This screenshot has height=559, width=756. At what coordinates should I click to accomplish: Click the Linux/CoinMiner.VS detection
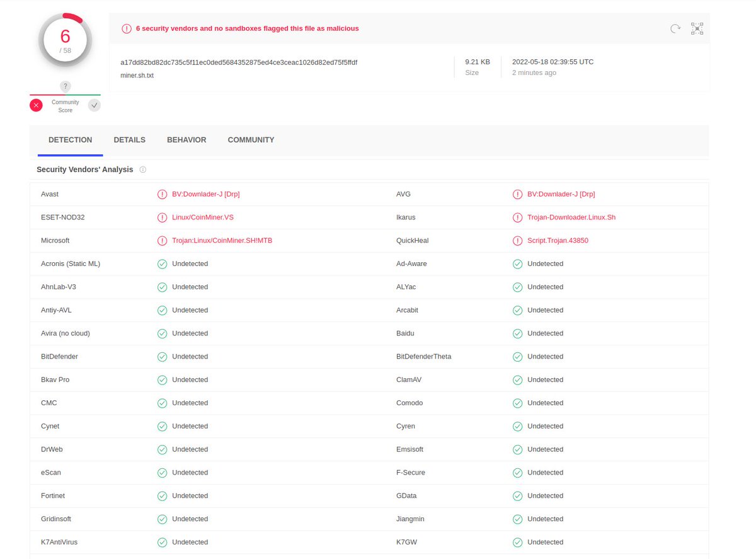203,217
